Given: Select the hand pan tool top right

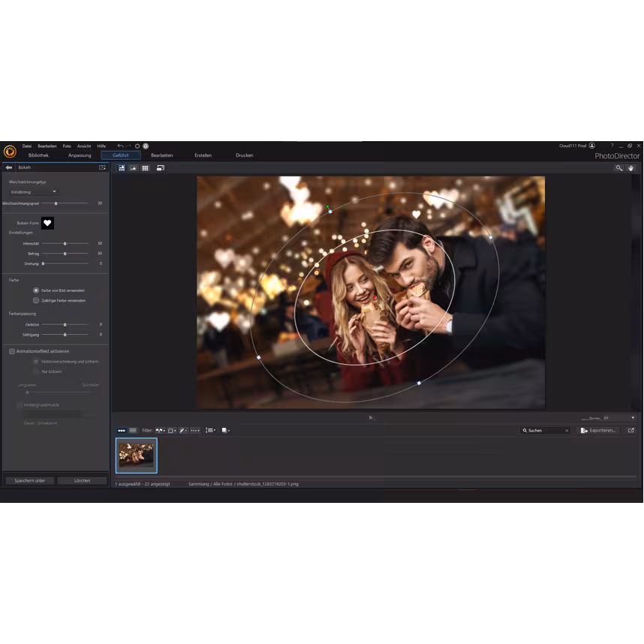Looking at the screenshot, I should pyautogui.click(x=630, y=168).
